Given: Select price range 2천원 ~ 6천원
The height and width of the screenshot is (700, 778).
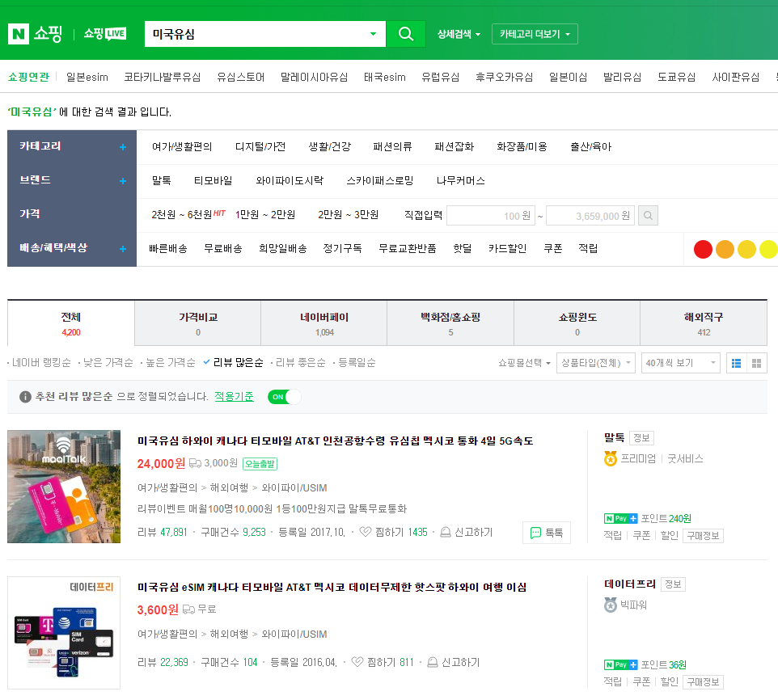Looking at the screenshot, I should [182, 215].
